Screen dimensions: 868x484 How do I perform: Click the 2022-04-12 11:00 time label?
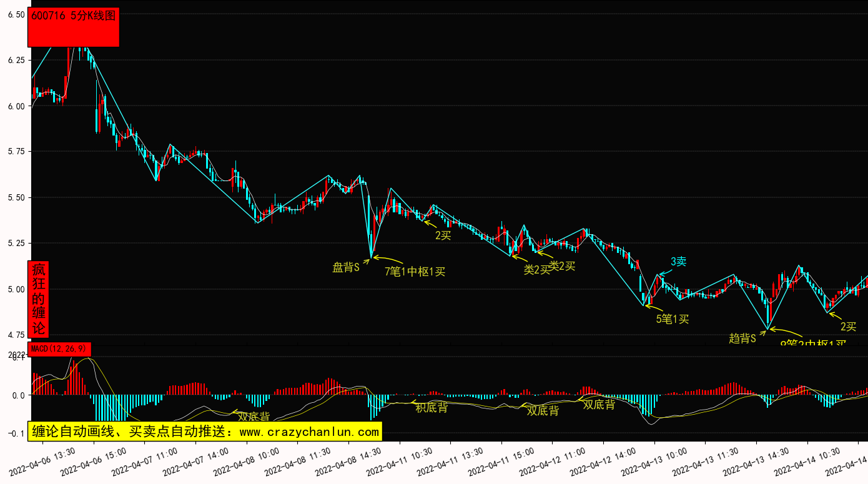coord(553,461)
